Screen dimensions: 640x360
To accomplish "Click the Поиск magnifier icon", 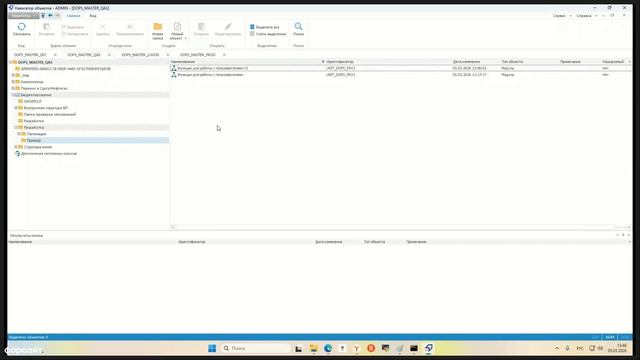I will (298, 27).
